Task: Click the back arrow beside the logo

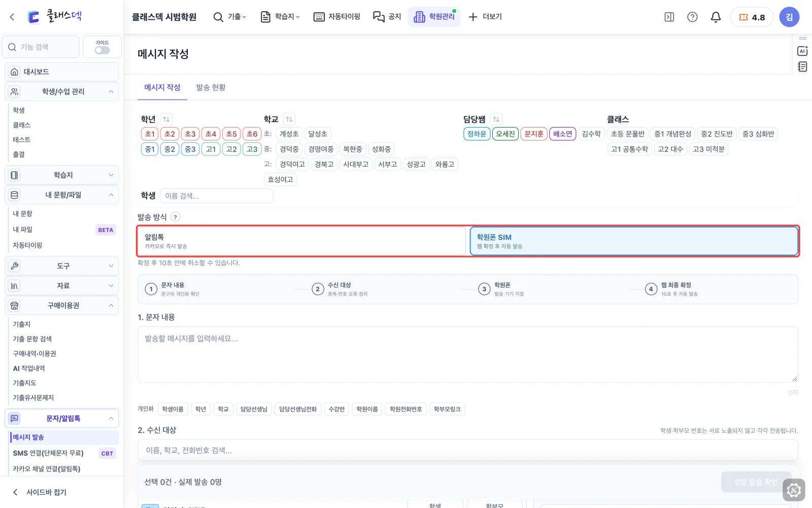Action: pos(12,17)
